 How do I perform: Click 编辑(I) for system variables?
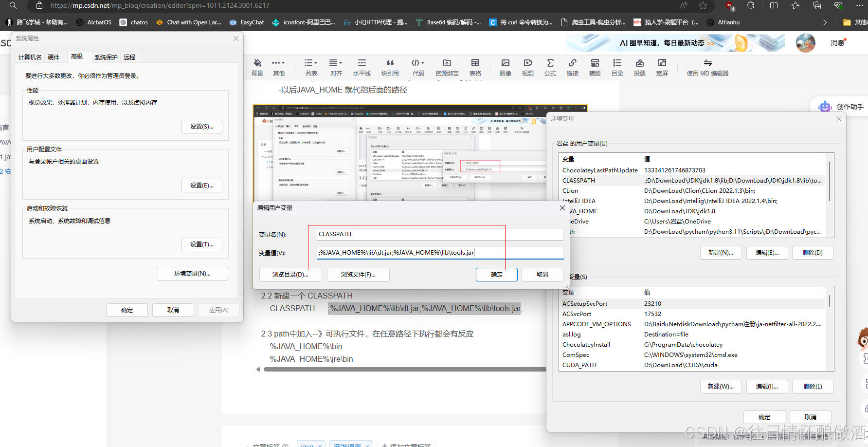pos(767,387)
